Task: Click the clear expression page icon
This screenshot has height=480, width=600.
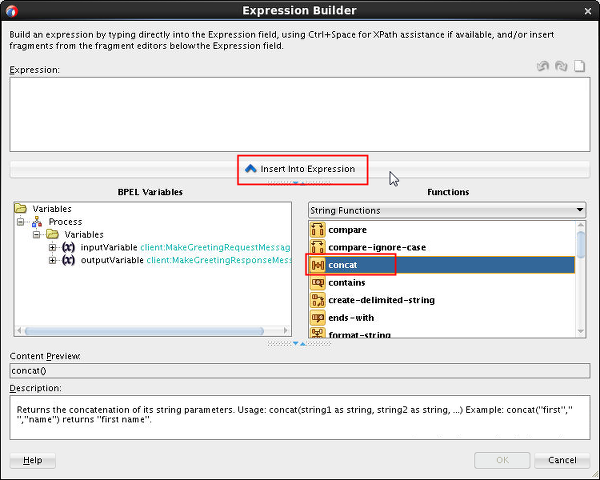Action: (578, 67)
